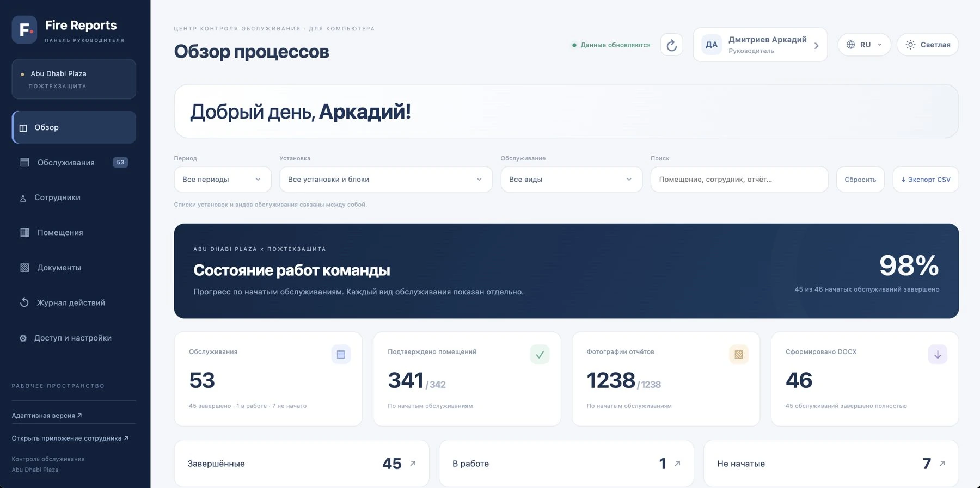Viewport: 980px width, 488px height.
Task: Open the RU language dropdown
Action: tap(864, 45)
